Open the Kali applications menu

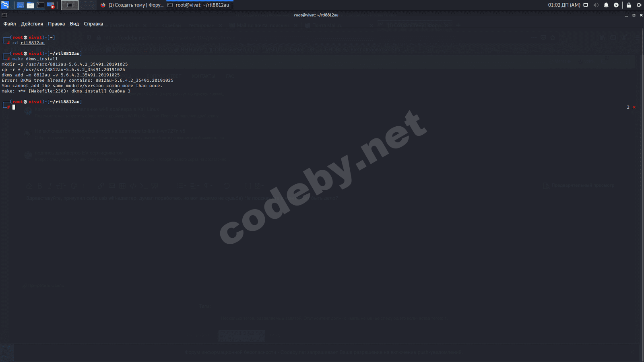pos(4,5)
